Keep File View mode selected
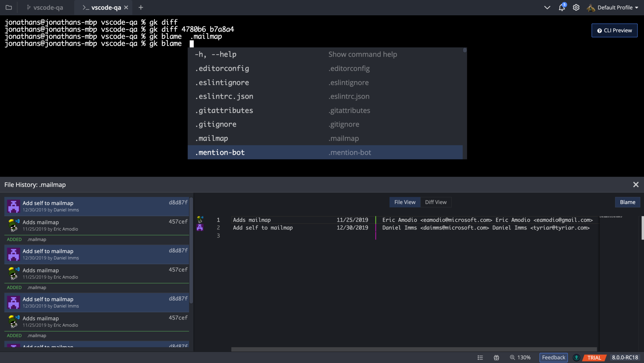The width and height of the screenshot is (644, 363). point(405,202)
